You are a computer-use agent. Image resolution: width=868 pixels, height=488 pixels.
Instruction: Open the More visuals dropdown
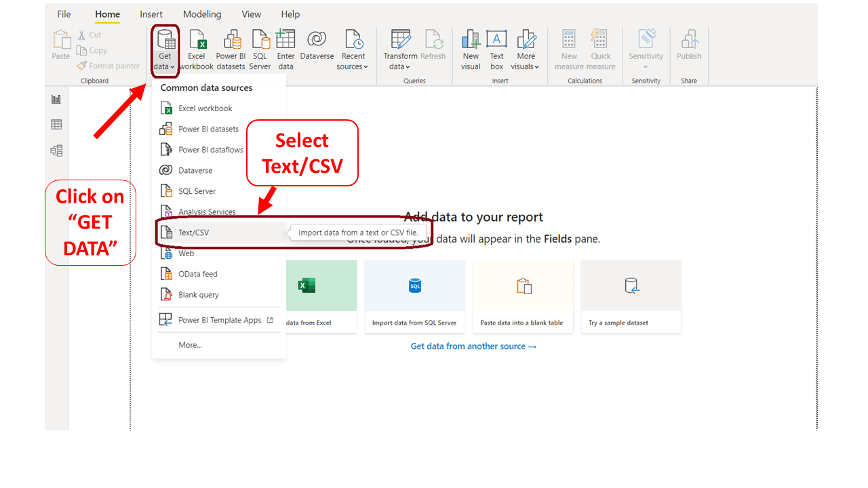[526, 47]
